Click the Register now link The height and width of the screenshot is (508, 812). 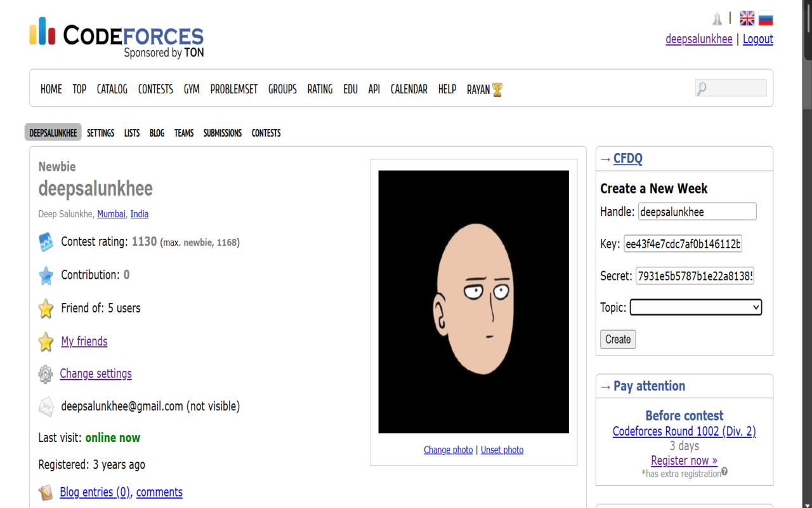(x=684, y=460)
